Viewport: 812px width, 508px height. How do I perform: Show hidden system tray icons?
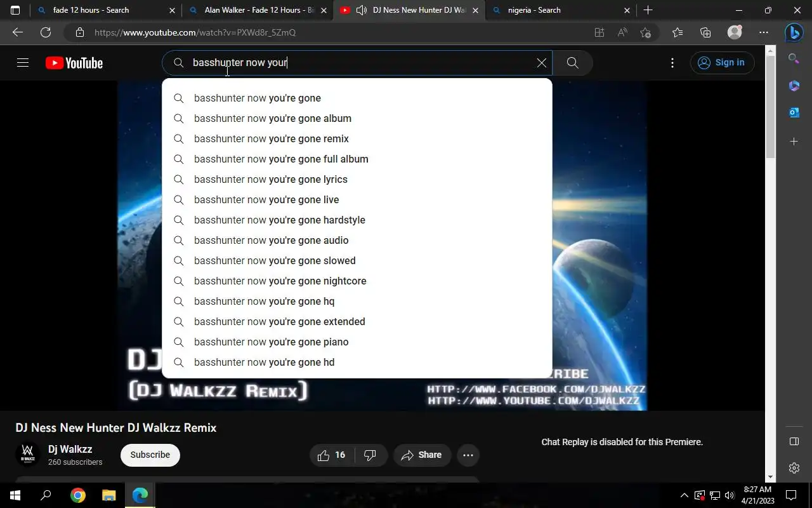(x=684, y=495)
